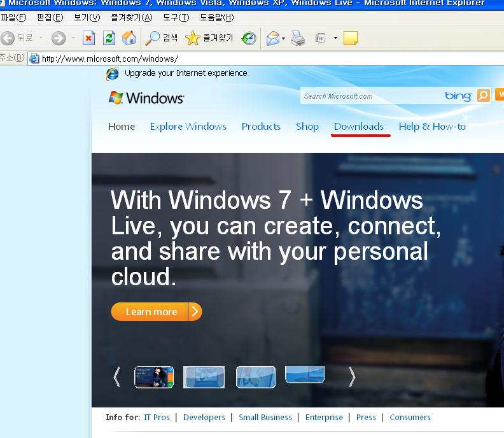Image resolution: width=504 pixels, height=438 pixels.
Task: Open the Products navigation link
Action: point(261,127)
